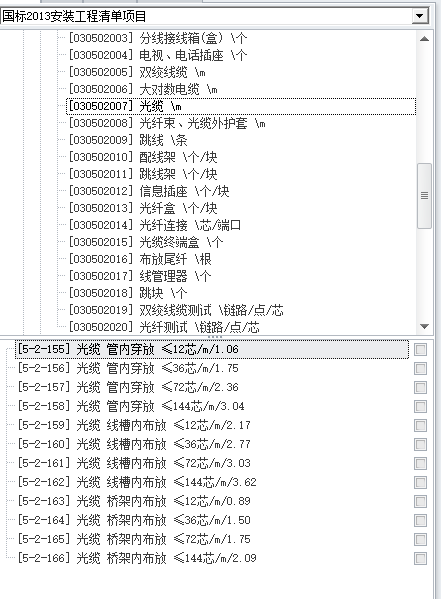The width and height of the screenshot is (441, 599).
Task: Click the tree scrollbar down arrow
Action: [424, 327]
